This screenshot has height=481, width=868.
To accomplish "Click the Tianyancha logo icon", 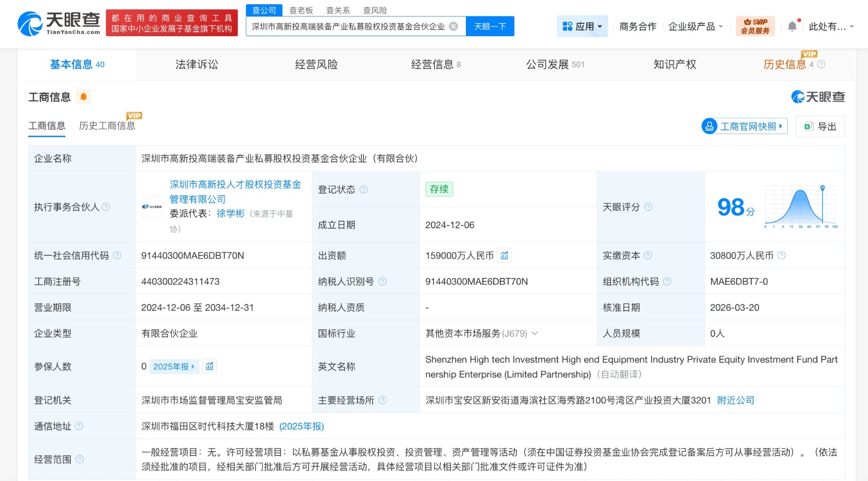I will pyautogui.click(x=31, y=23).
